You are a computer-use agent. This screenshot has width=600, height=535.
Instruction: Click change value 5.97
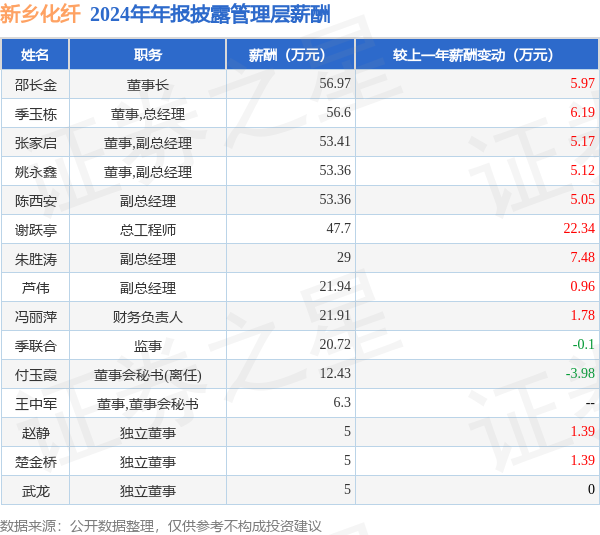coord(582,83)
